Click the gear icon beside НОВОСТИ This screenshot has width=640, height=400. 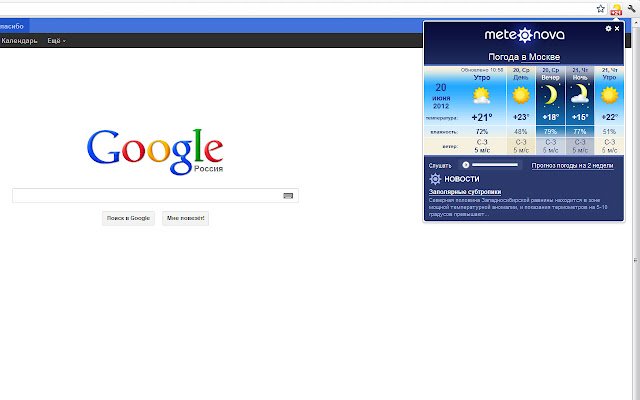(x=435, y=179)
